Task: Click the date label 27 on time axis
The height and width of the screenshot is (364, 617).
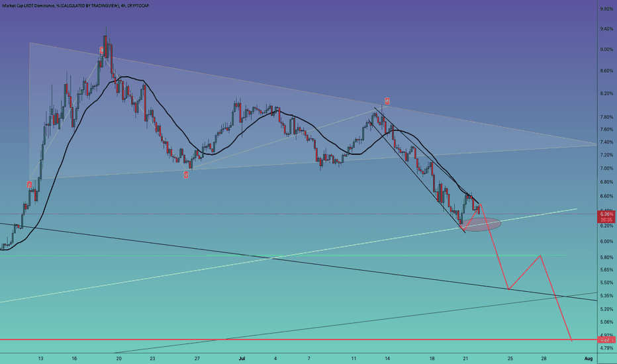Action: tap(197, 359)
